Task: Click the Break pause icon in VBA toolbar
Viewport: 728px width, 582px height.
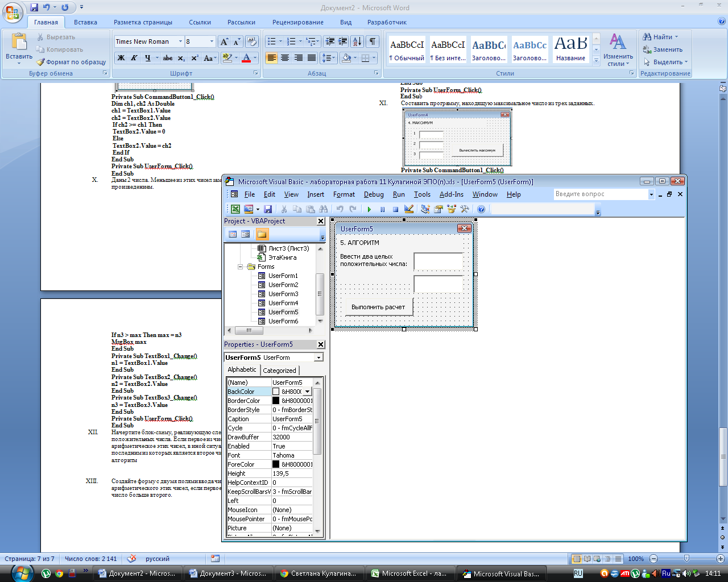Action: coord(382,209)
